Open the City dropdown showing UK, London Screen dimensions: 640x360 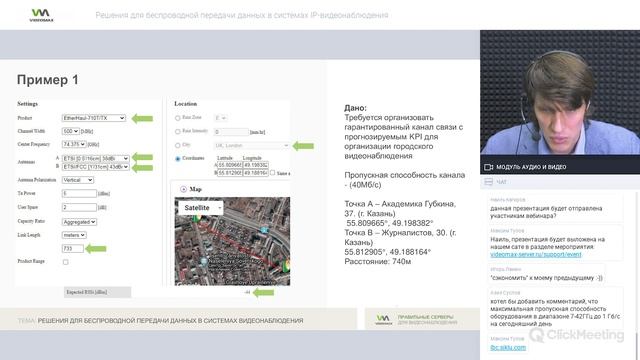tap(252, 145)
